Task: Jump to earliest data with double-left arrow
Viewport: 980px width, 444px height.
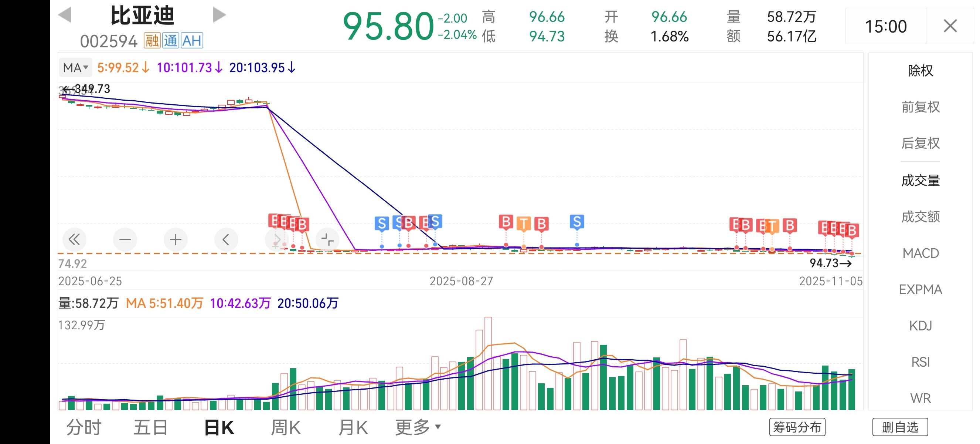Action: [74, 239]
